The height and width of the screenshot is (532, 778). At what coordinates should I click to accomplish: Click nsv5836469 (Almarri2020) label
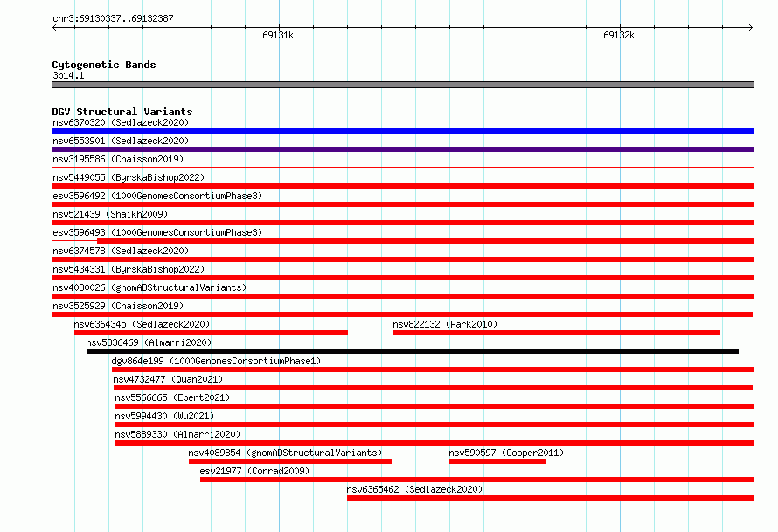[x=149, y=342]
